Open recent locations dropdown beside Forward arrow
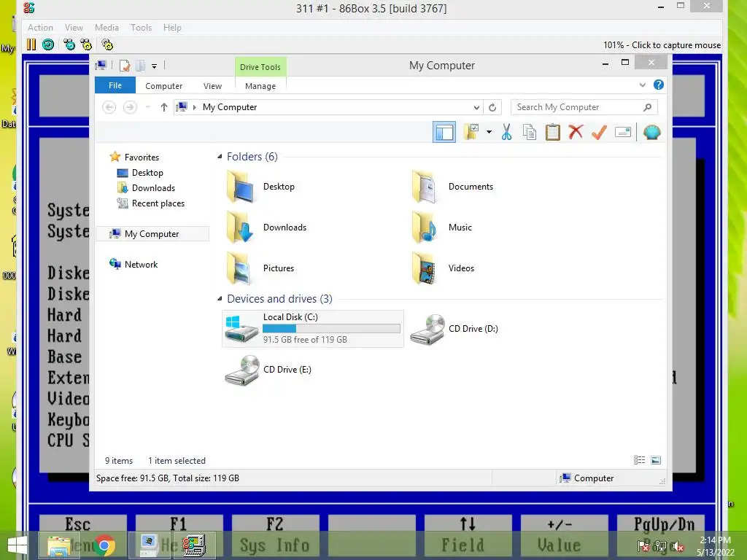The height and width of the screenshot is (560, 747). click(x=147, y=107)
